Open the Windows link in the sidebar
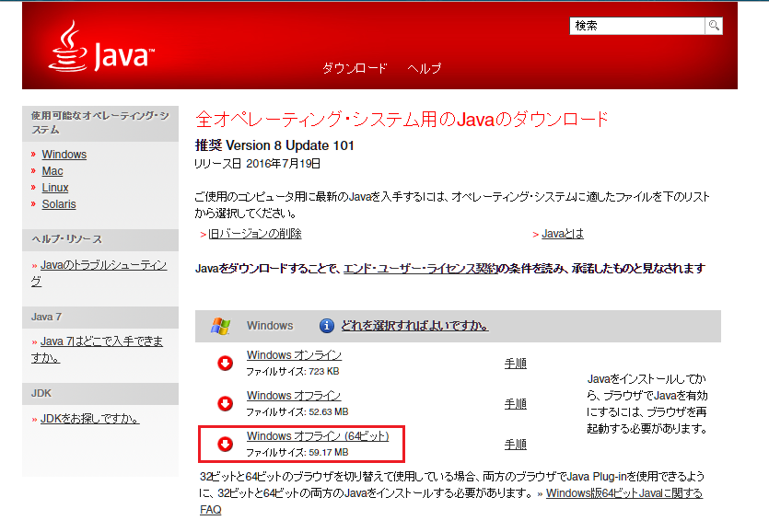Image resolution: width=769 pixels, height=532 pixels. (x=64, y=155)
